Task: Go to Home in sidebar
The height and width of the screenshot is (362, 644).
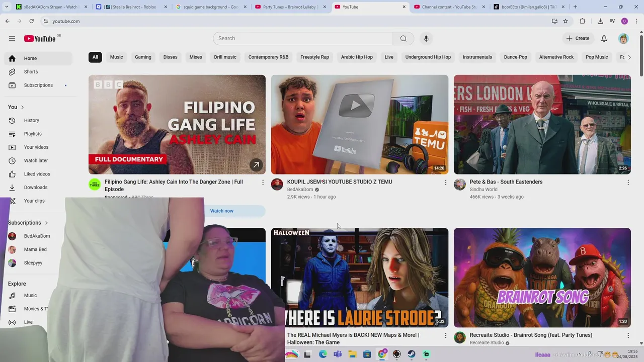Action: 38,58
